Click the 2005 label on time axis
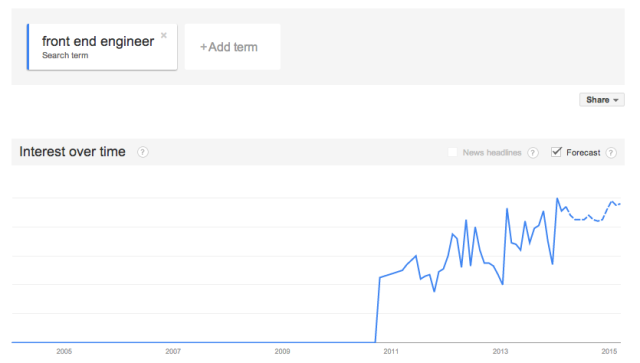The image size is (640, 363). [64, 351]
